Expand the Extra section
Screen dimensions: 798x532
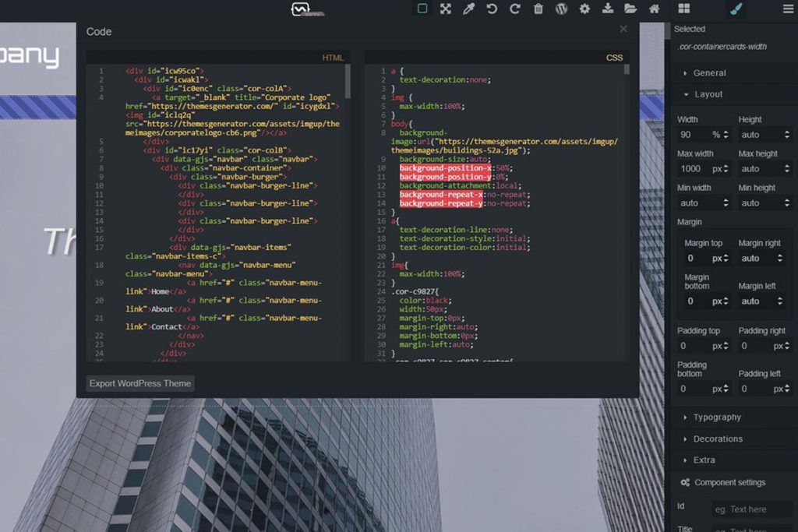click(704, 460)
